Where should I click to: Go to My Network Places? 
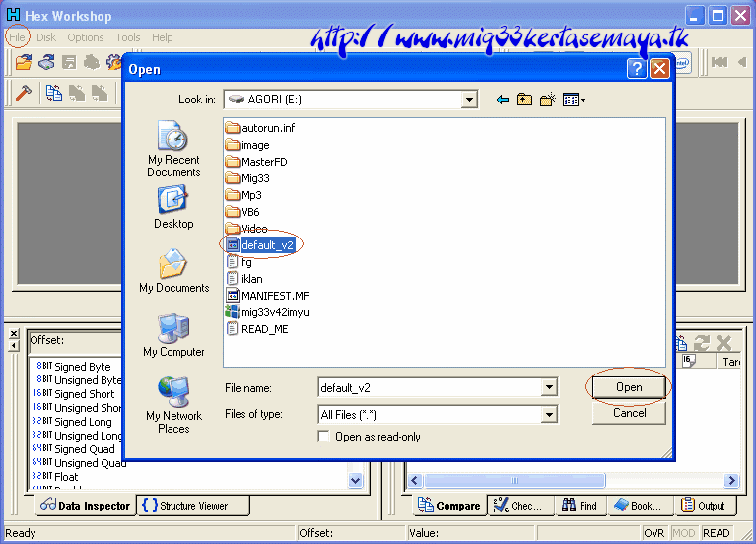pos(173,405)
